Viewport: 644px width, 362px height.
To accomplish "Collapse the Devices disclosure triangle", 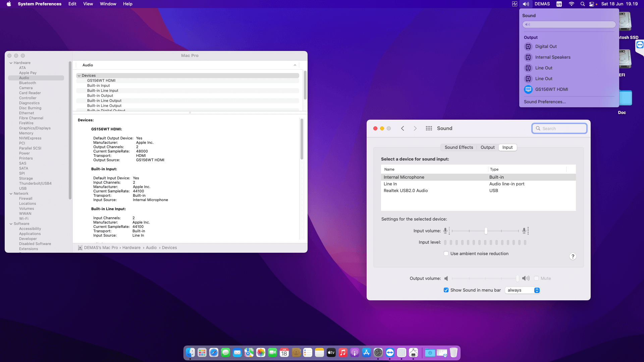I will pos(79,76).
